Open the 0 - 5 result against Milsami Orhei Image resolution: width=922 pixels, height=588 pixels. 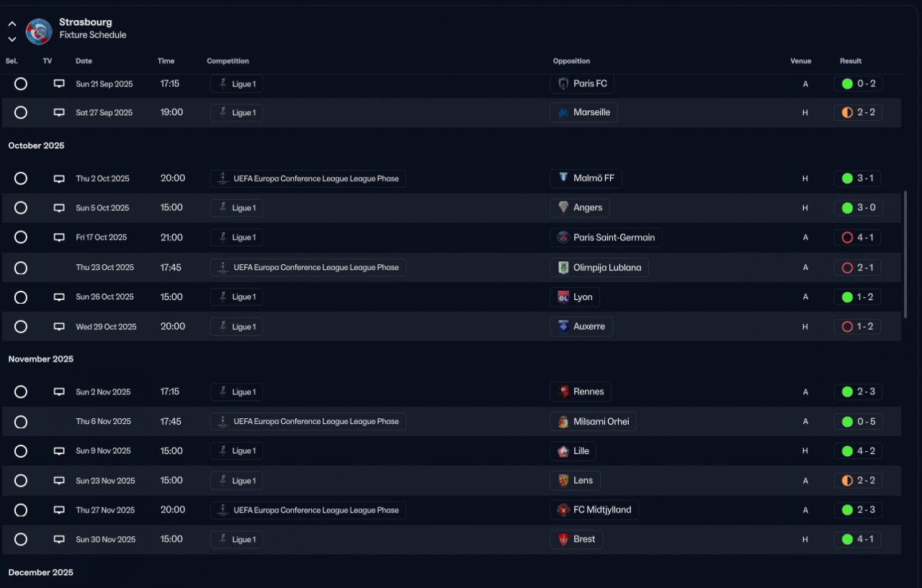click(x=866, y=422)
